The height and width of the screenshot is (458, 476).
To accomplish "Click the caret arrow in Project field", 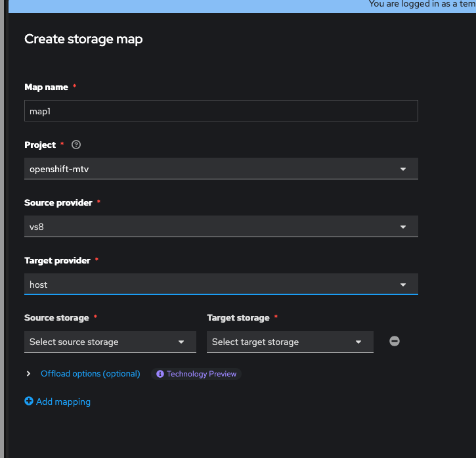I will point(403,169).
